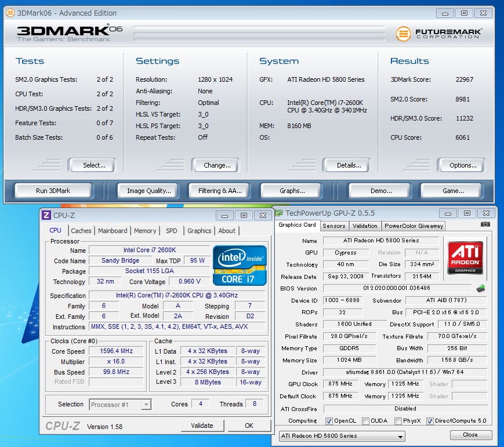Viewport: 504px width, 447px height.
Task: Click the GPU-Z title bar icon
Action: point(279,213)
